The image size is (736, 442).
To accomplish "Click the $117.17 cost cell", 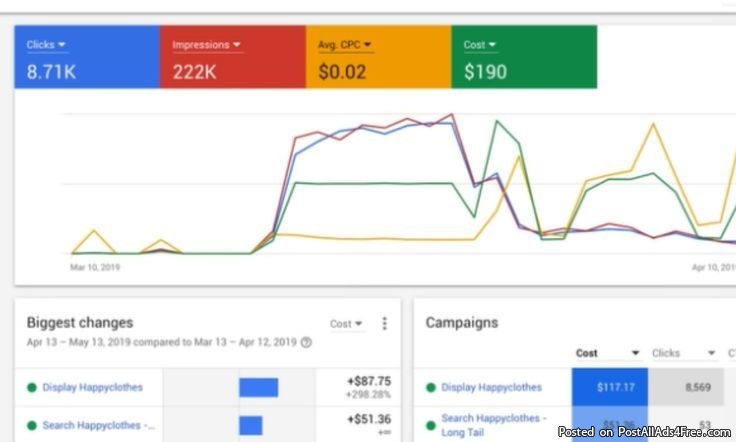I will (609, 387).
